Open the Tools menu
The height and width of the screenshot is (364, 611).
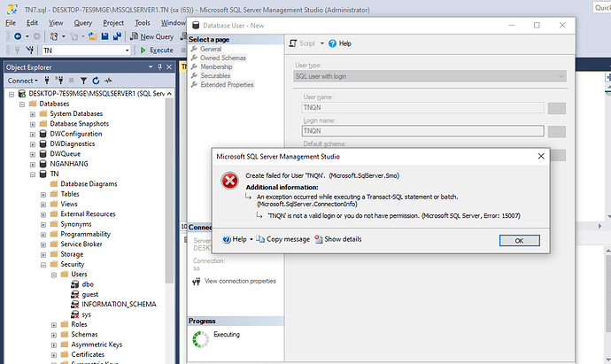[143, 23]
